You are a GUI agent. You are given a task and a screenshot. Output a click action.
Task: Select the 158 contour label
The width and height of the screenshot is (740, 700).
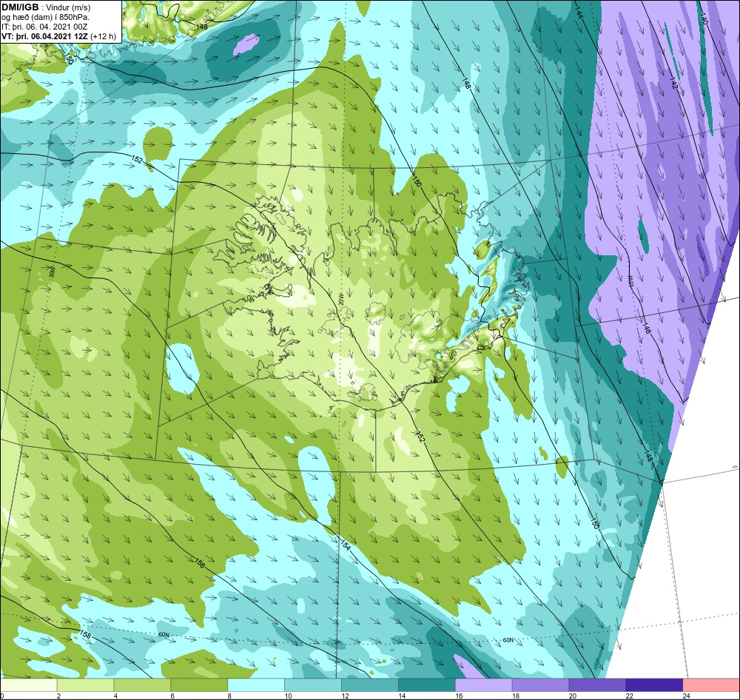point(85,634)
